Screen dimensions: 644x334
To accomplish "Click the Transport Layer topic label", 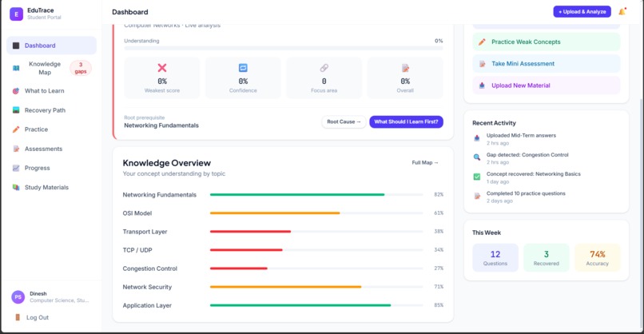I will point(145,232).
